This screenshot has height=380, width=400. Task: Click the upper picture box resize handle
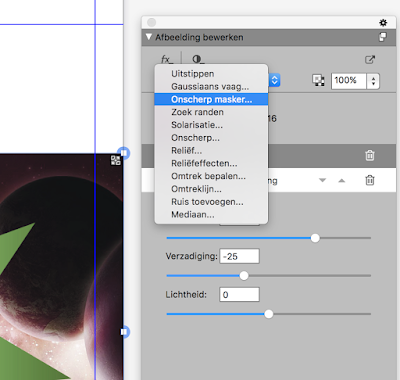coord(124,153)
